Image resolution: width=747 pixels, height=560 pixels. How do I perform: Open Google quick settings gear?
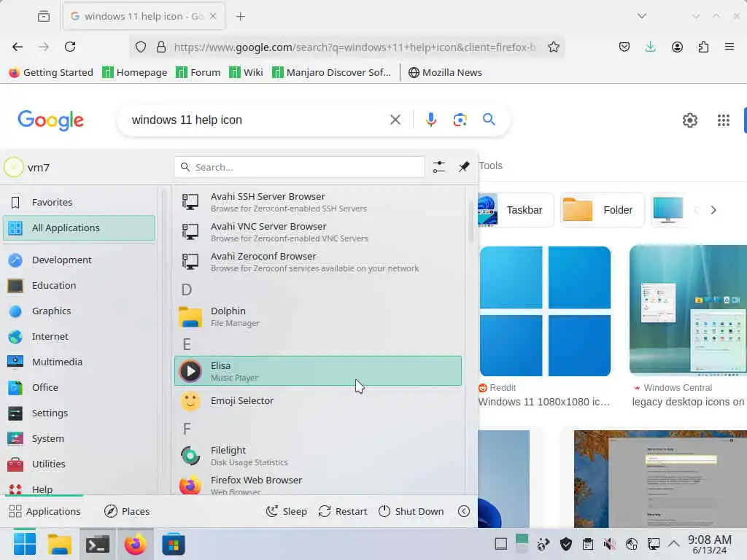click(x=689, y=120)
